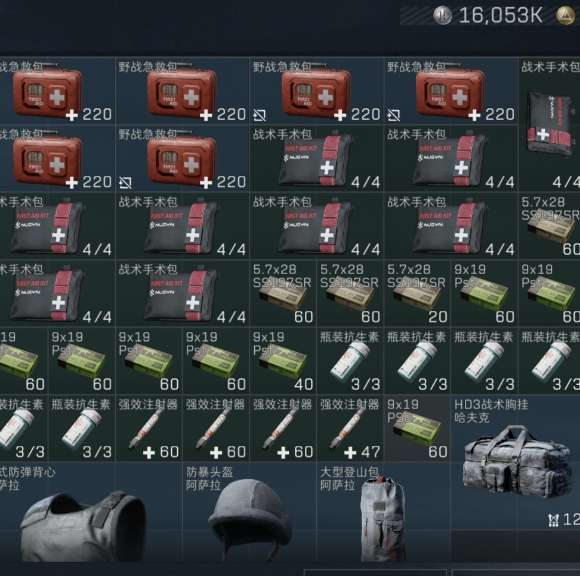Click the 野战急救包 in the top row, second column
580x576 pixels.
coord(182,91)
